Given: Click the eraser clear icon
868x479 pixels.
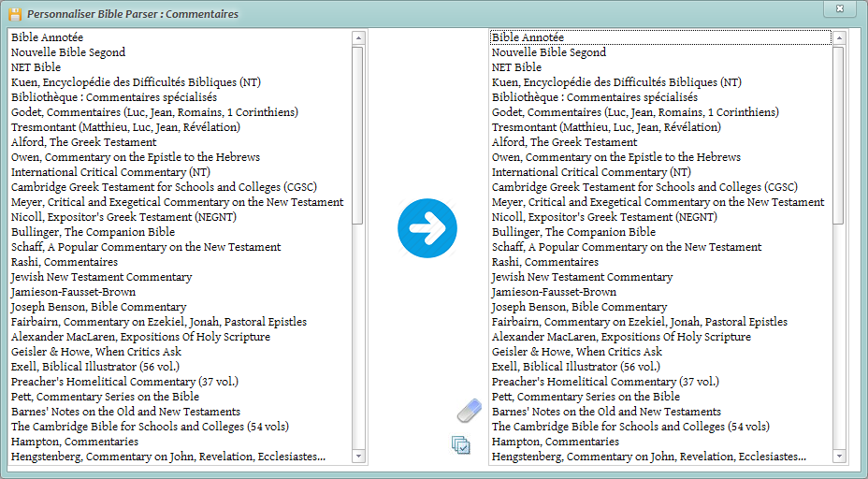Looking at the screenshot, I should point(469,411).
